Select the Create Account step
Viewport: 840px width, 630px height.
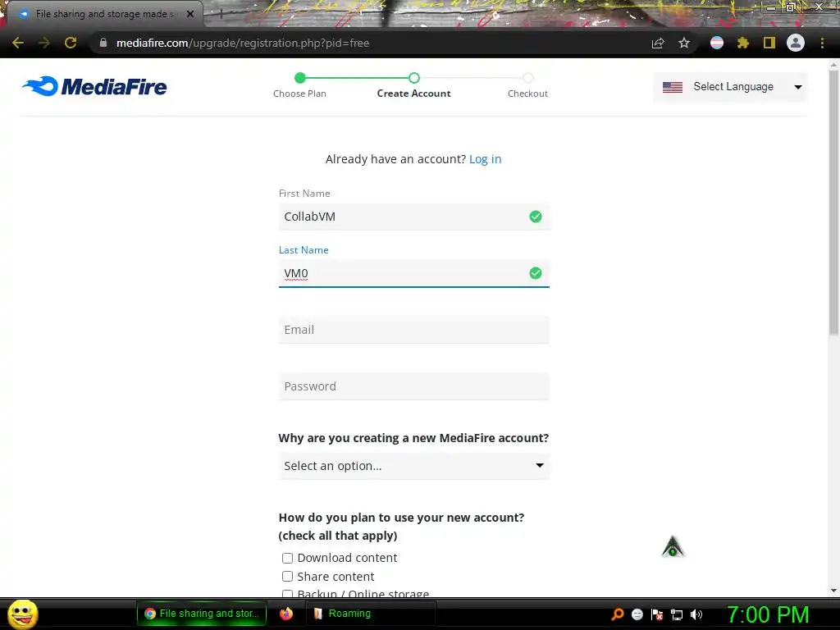click(413, 94)
